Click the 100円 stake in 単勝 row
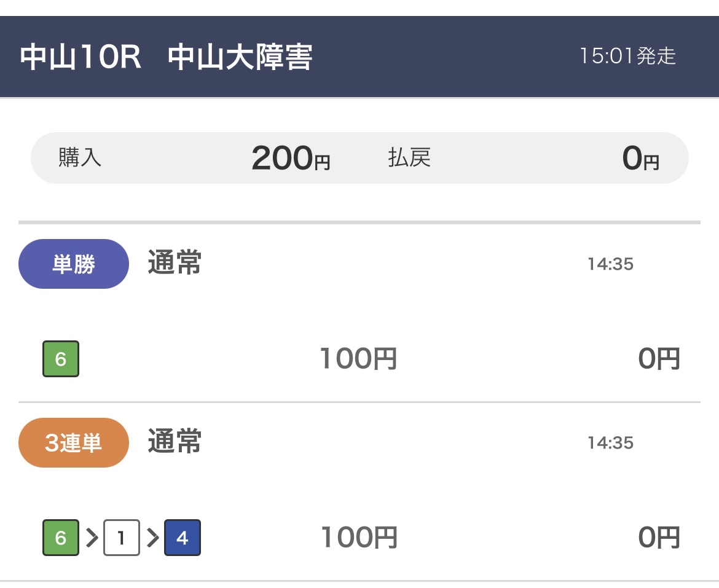Screen dimensions: 719x588 tap(358, 359)
